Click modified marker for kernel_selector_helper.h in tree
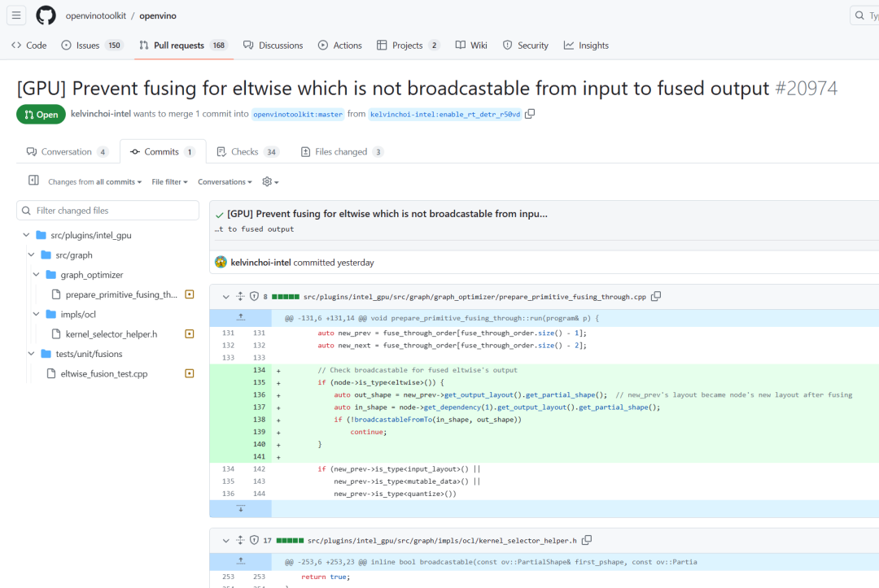The width and height of the screenshot is (879, 588). (190, 333)
